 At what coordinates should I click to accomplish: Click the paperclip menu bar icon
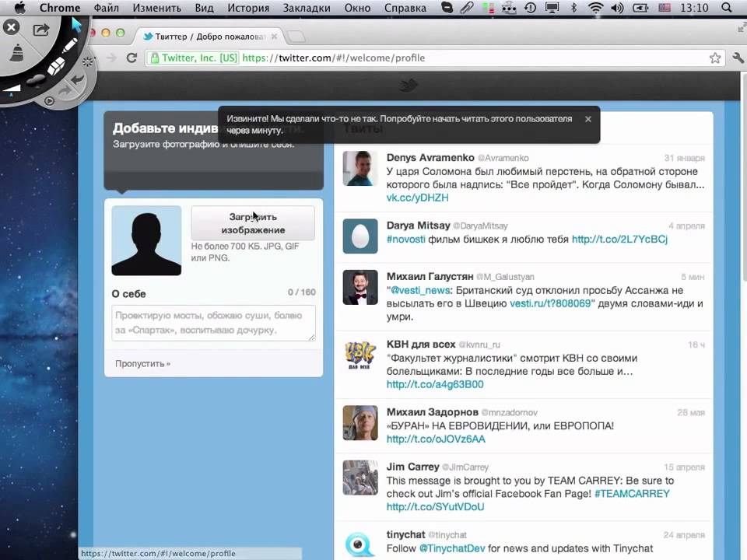tap(467, 8)
